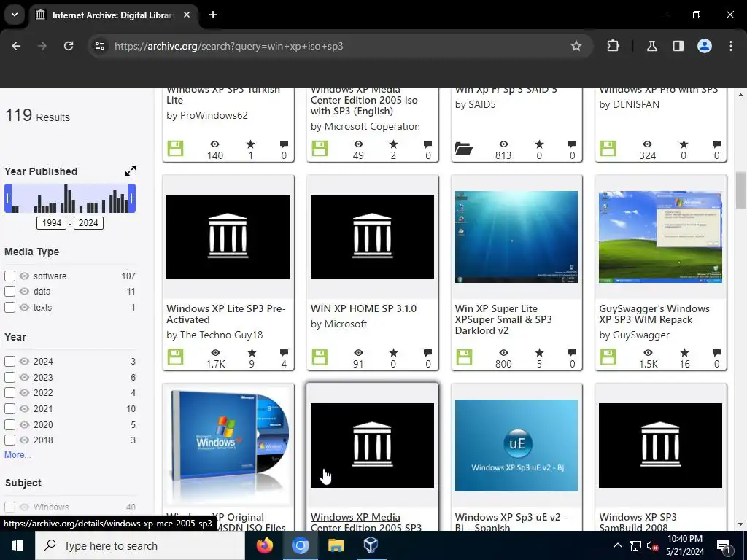The width and height of the screenshot is (747, 560).
Task: Check the 2023 year checkbox
Action: click(9, 377)
